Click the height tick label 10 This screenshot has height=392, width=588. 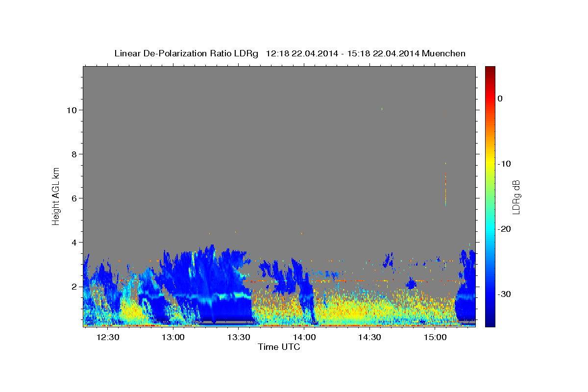click(72, 110)
